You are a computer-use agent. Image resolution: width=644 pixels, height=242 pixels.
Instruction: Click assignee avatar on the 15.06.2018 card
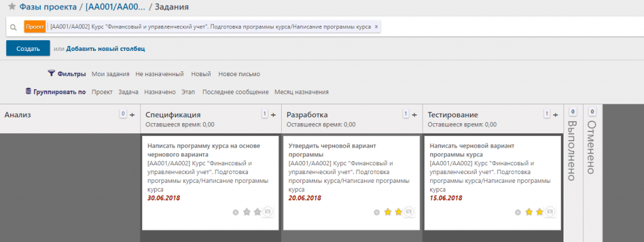click(x=550, y=212)
